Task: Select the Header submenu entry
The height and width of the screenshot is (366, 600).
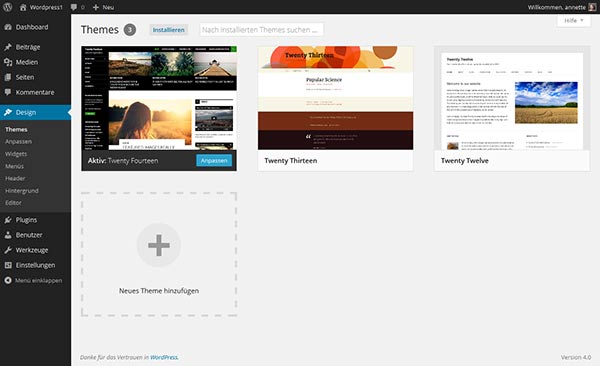Action: (15, 178)
